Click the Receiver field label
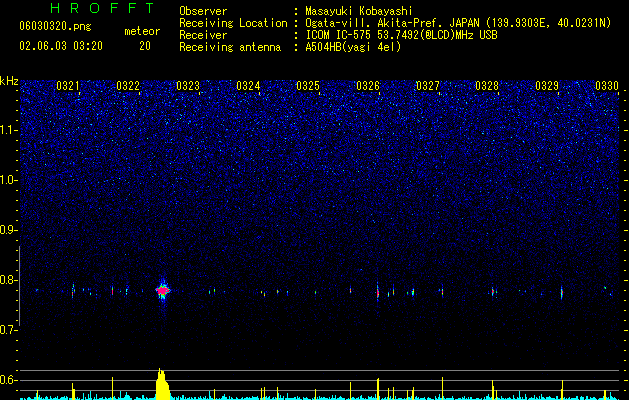The height and width of the screenshot is (400, 629). (x=203, y=35)
